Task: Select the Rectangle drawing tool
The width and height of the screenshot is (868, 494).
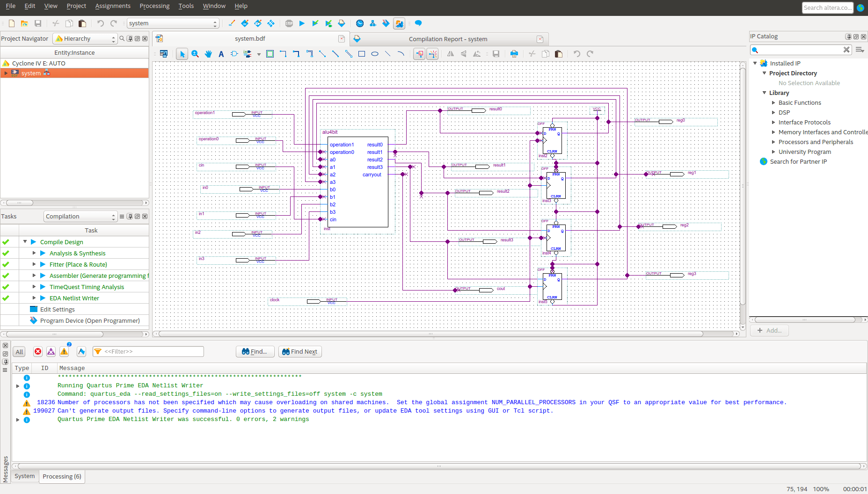Action: click(x=362, y=54)
